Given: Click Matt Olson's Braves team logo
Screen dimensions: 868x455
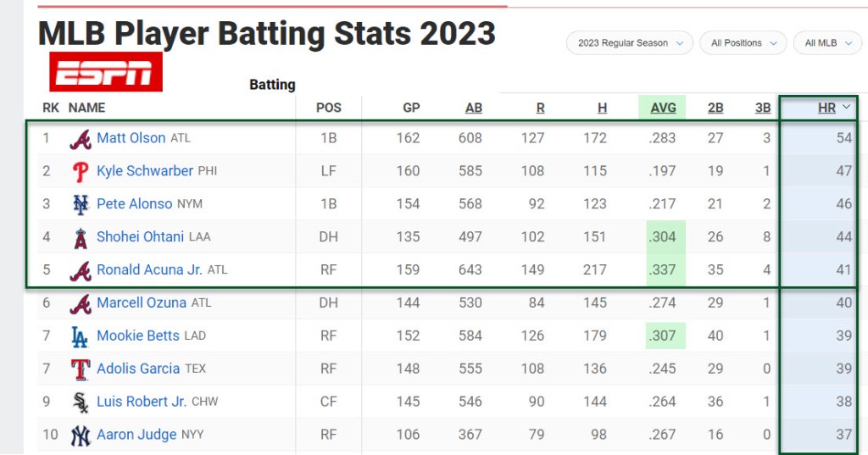Looking at the screenshot, I should pos(81,138).
